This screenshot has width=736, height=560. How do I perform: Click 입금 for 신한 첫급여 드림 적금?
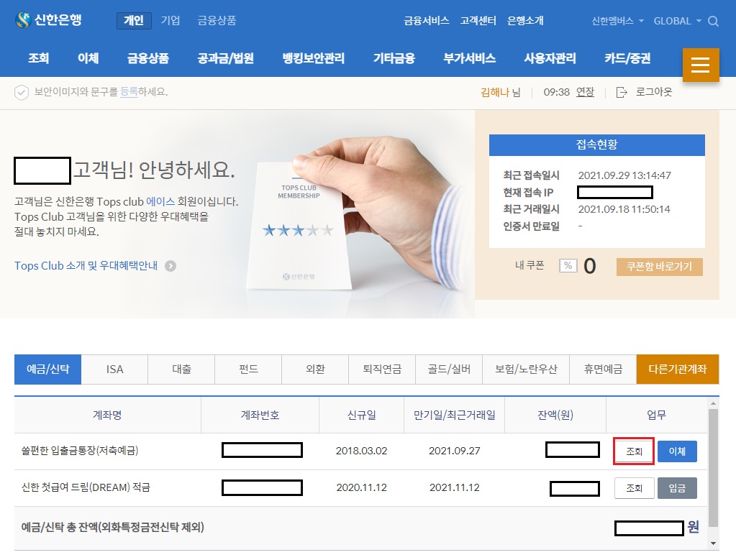[677, 488]
